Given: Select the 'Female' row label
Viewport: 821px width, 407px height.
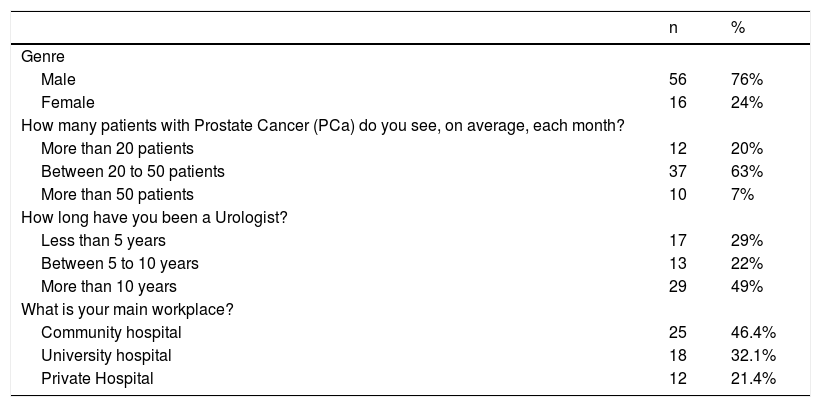Looking at the screenshot, I should [66, 102].
